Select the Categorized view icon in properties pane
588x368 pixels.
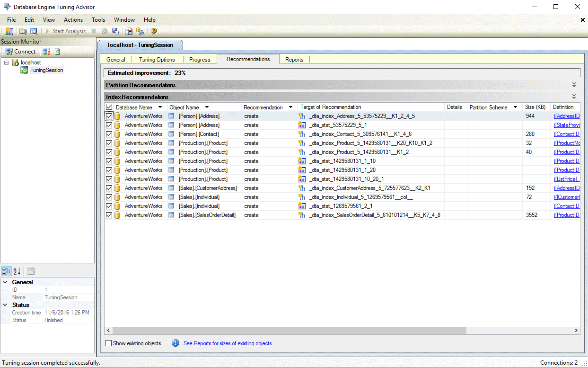(x=6, y=271)
